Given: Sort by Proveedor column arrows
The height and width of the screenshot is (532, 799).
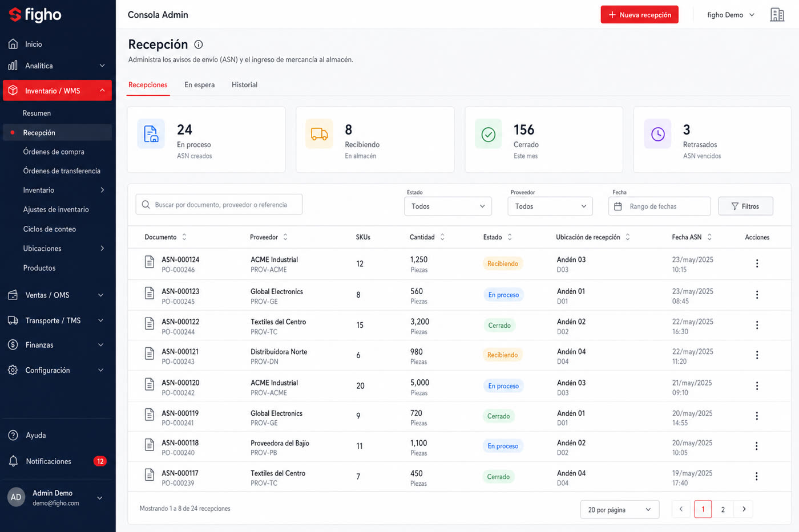Looking at the screenshot, I should [x=285, y=237].
